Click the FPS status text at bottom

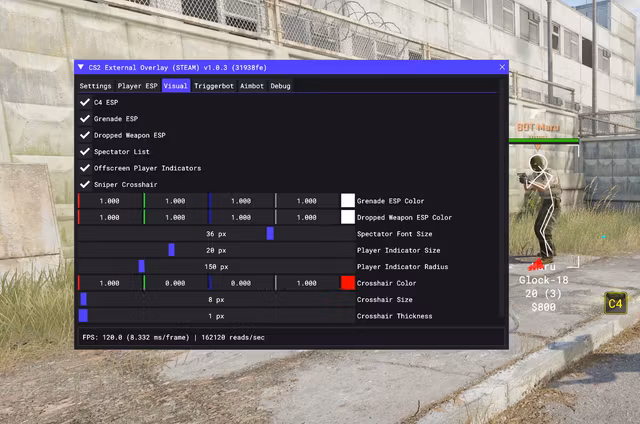(173, 337)
